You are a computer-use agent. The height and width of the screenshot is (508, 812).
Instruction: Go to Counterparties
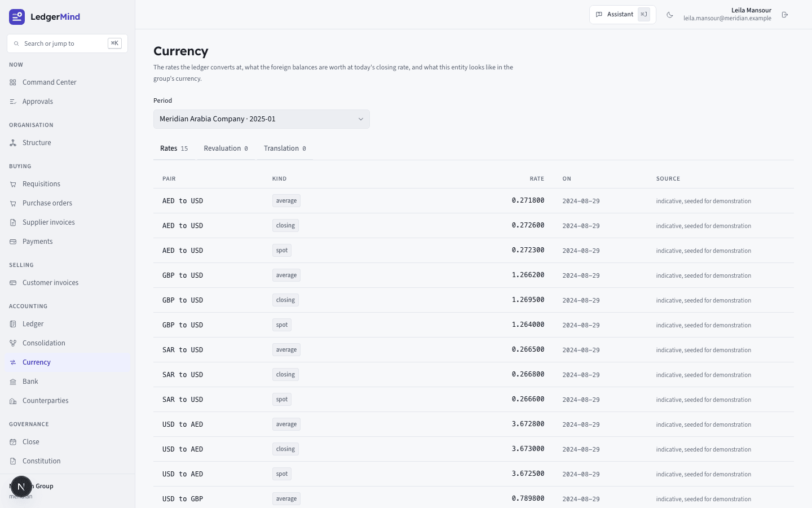68,401
